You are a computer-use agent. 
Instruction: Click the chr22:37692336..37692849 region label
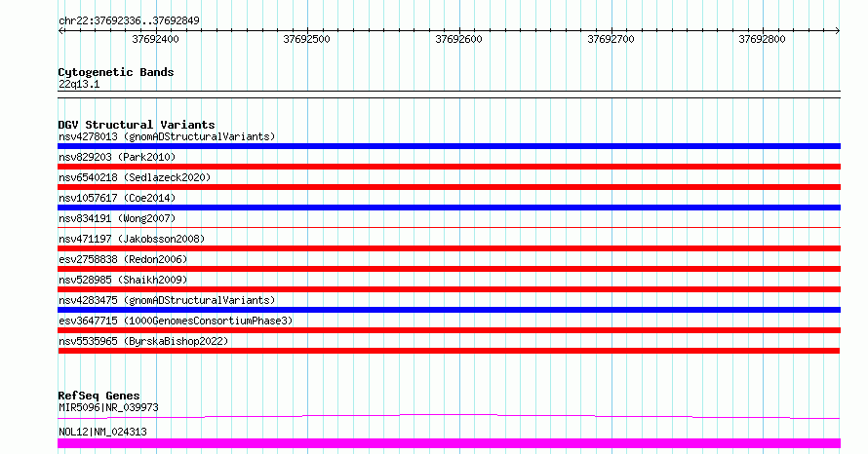coord(129,20)
